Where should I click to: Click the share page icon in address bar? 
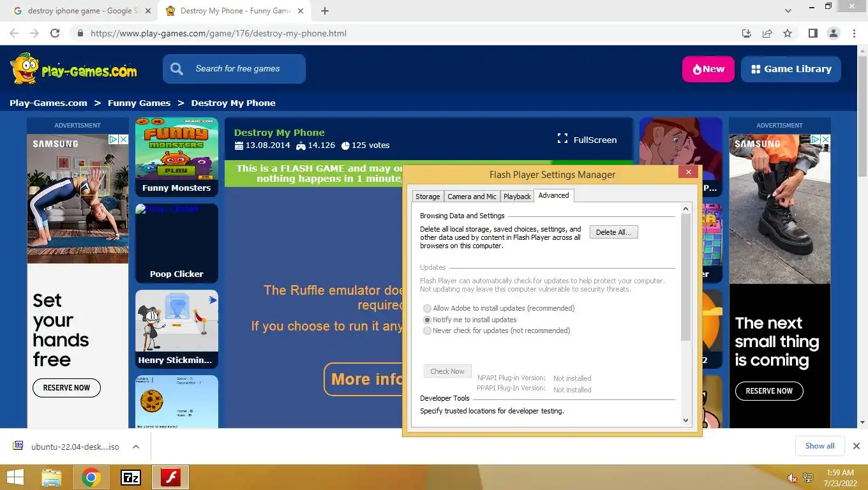767,33
